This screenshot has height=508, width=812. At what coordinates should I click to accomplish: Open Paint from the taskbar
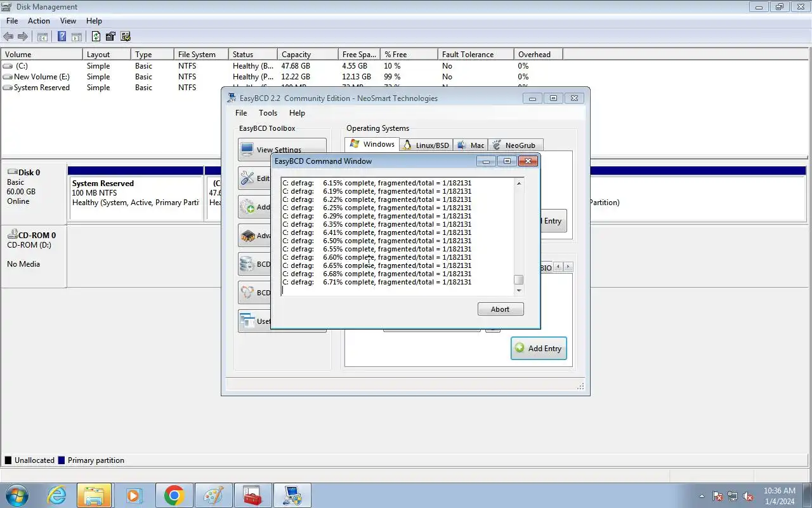click(x=213, y=495)
